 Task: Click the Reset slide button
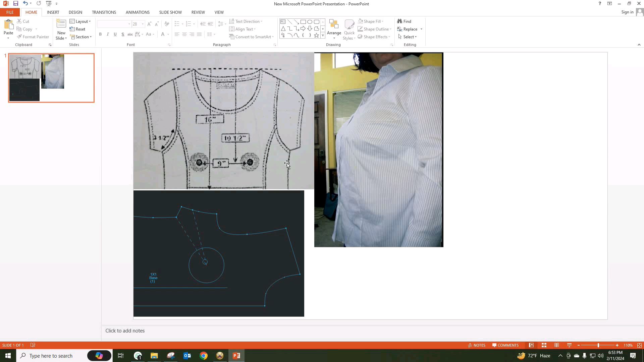77,29
